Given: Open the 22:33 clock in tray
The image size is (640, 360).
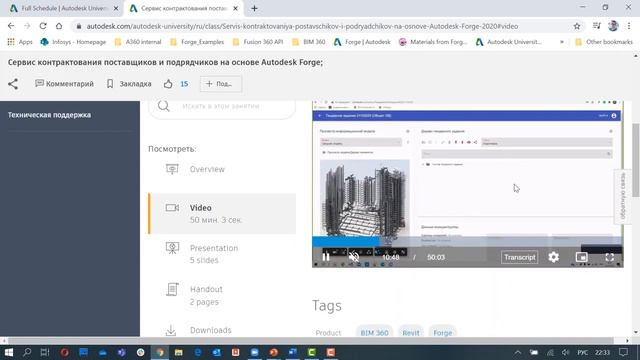Looking at the screenshot, I should [602, 352].
